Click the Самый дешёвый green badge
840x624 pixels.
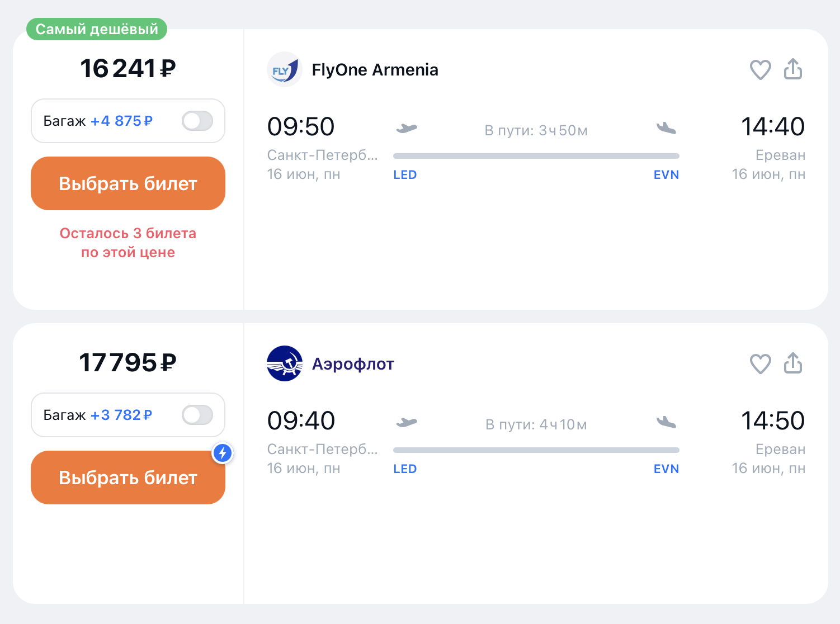point(97,29)
